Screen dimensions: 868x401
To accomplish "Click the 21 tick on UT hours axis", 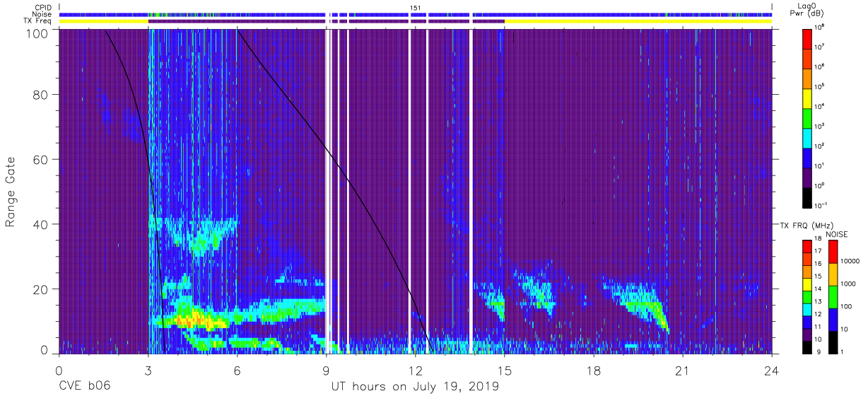I will point(683,370).
